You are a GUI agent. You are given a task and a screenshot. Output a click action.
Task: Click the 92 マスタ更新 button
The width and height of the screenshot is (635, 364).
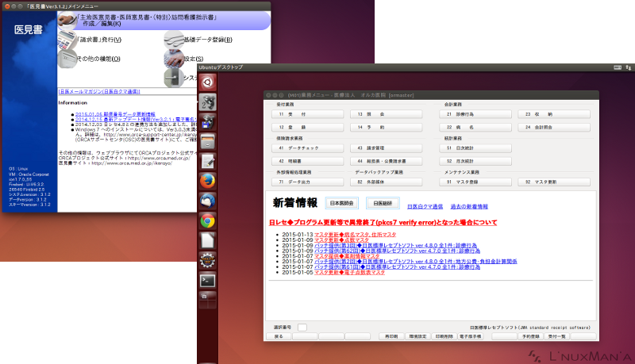(x=554, y=182)
